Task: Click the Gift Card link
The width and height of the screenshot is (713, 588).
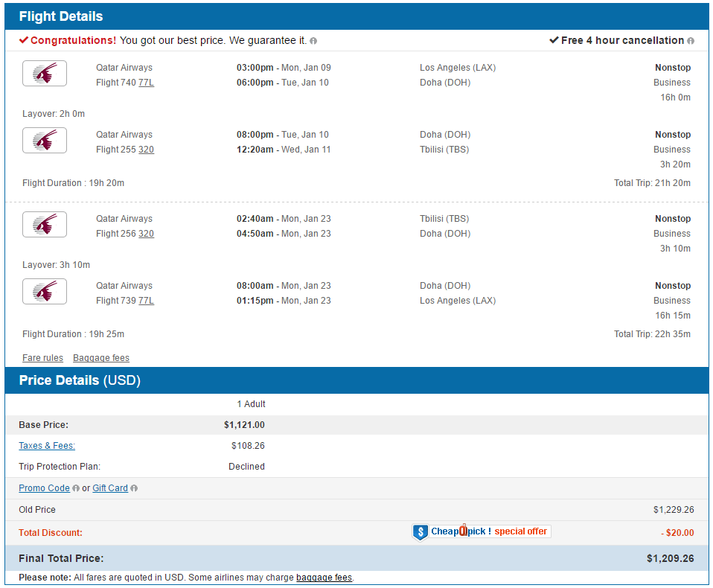Action: coord(110,488)
